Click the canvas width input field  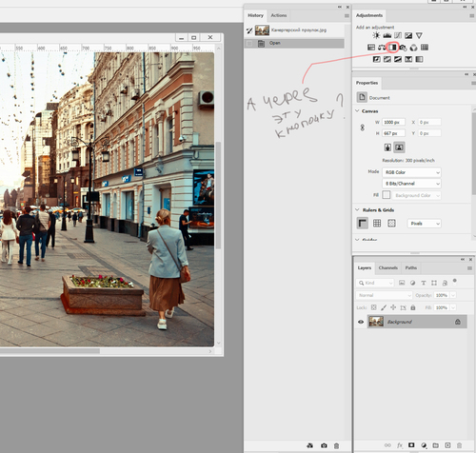[393, 122]
